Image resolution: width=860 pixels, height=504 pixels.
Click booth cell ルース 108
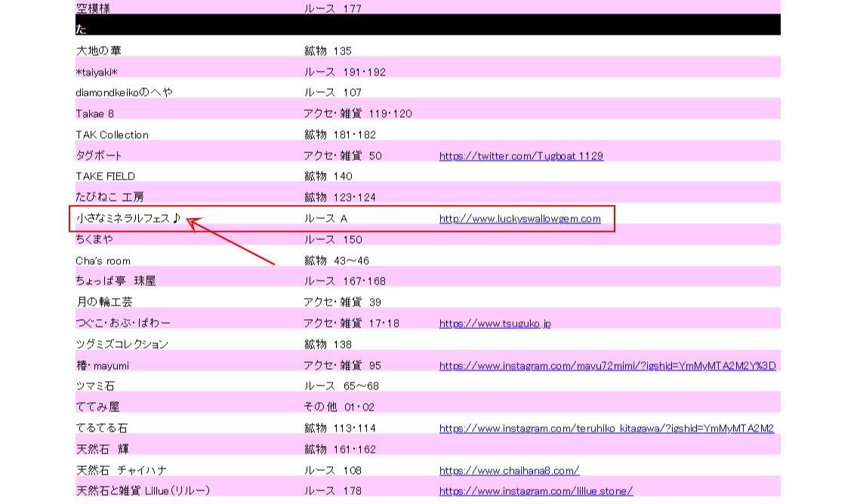click(333, 470)
